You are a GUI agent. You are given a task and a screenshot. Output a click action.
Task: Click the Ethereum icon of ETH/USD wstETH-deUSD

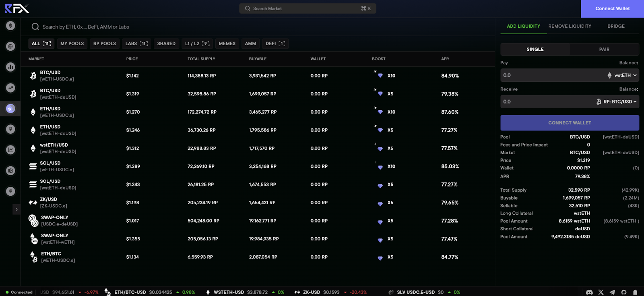click(33, 130)
